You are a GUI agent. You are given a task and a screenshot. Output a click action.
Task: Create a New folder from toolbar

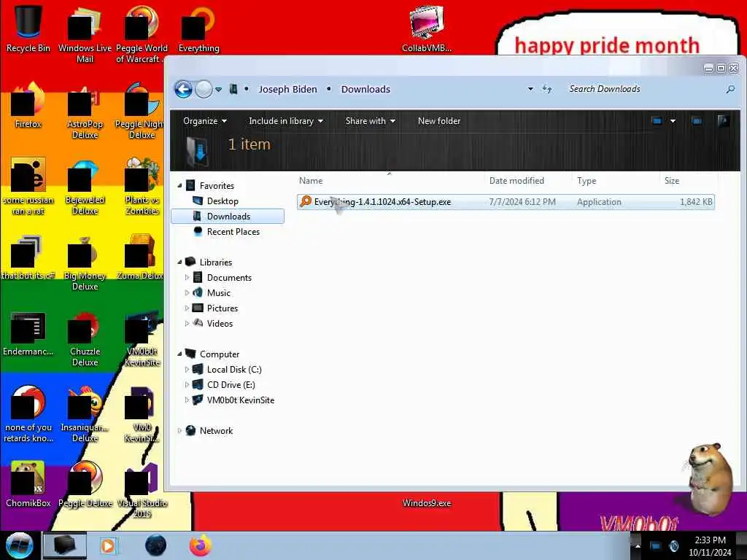coord(438,121)
